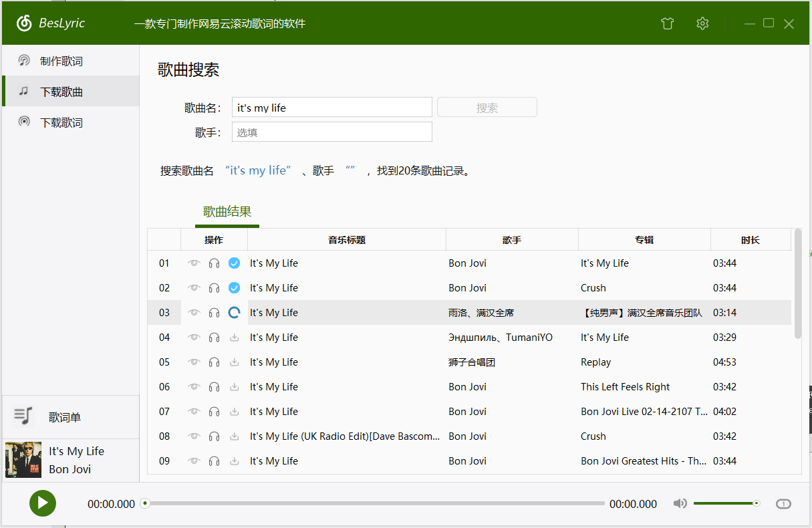Click headphones icon for row 01
The image size is (812, 528).
pos(214,263)
